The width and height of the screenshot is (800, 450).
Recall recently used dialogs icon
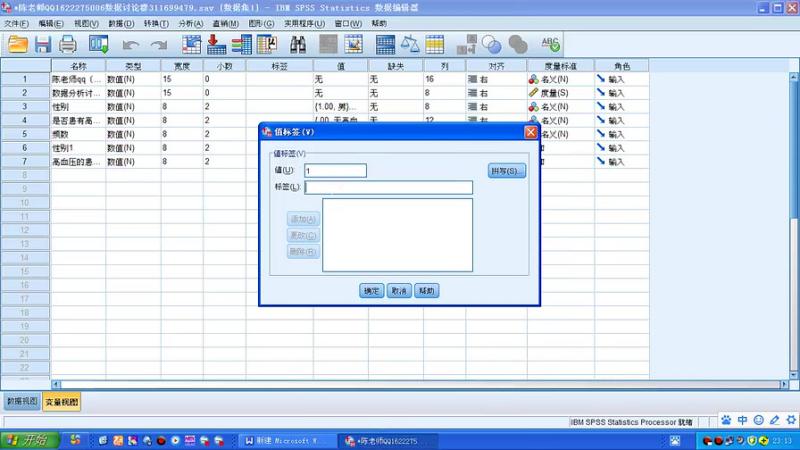98,45
